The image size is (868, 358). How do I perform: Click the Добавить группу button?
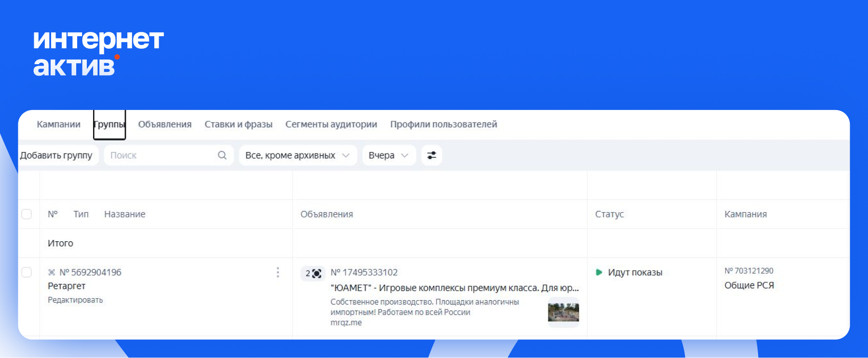(x=58, y=155)
